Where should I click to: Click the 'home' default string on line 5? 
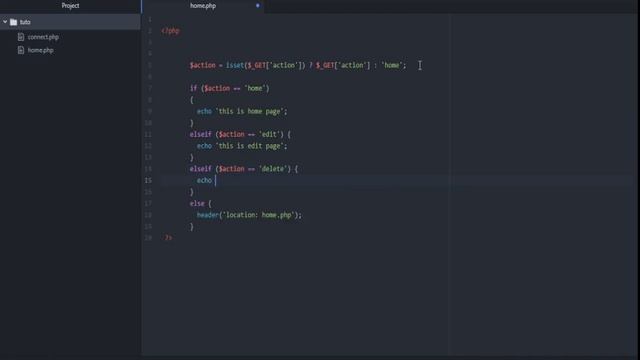(x=392, y=65)
